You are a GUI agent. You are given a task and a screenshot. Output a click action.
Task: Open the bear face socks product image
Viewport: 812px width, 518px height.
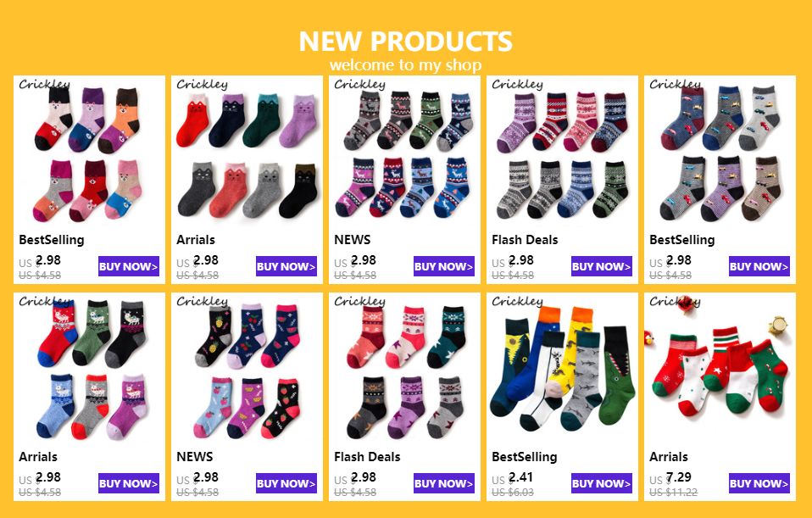[x=89, y=152]
